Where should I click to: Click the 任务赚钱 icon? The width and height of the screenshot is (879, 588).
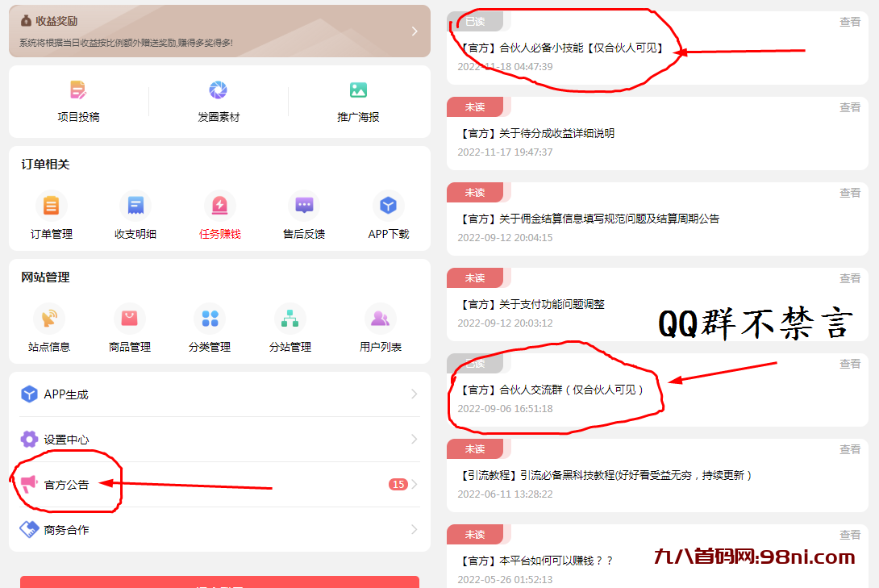pyautogui.click(x=219, y=206)
